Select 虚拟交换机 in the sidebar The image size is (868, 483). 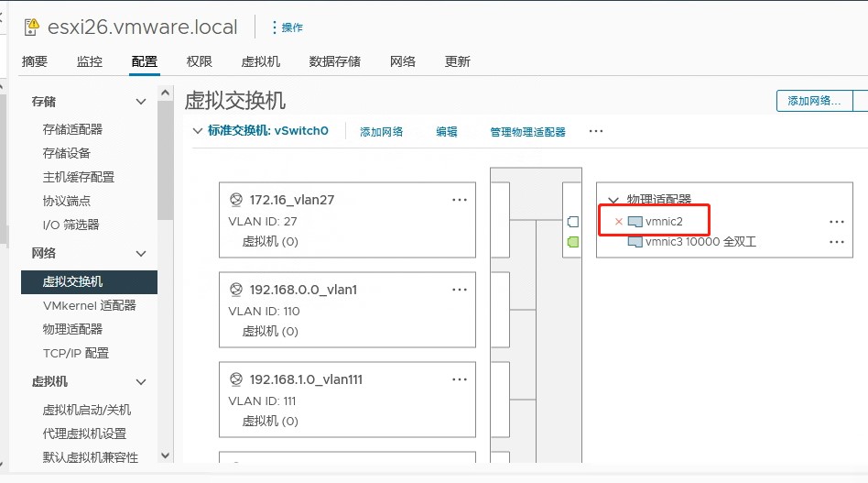[89, 282]
